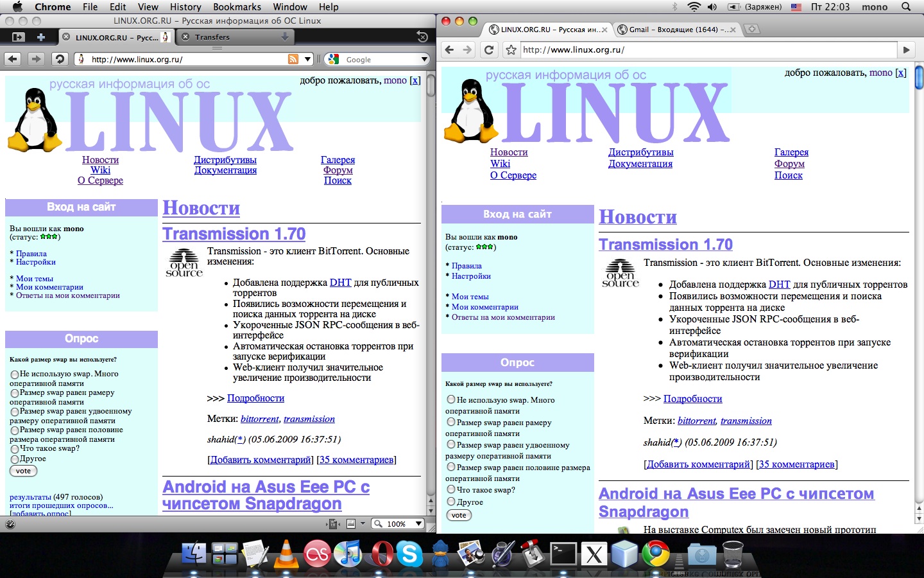Click the vote button in Opera's poll

24,471
